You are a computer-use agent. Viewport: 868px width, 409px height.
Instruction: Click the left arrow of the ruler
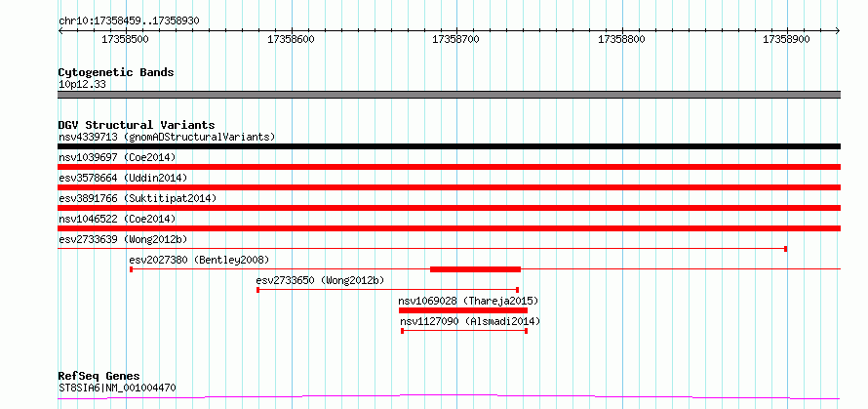coord(60,30)
